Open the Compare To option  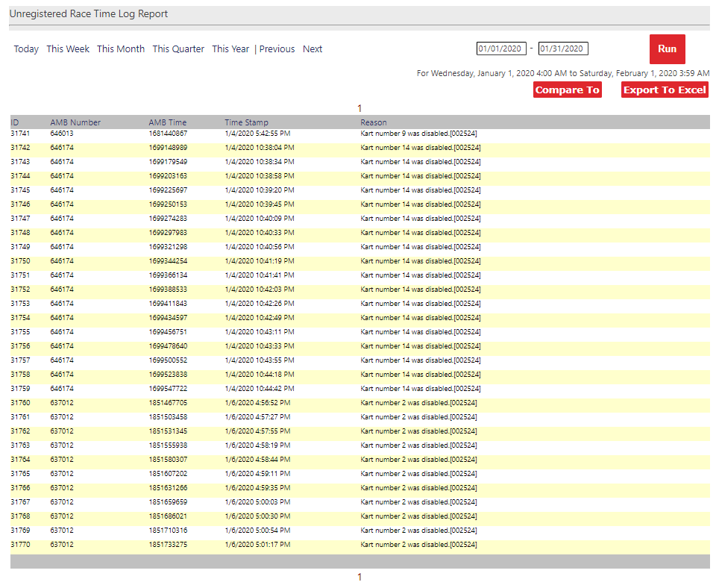(x=568, y=90)
